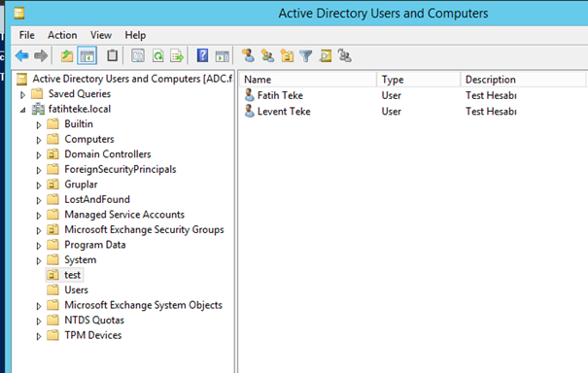This screenshot has width=588, height=373.
Task: Toggle the Show/Hide Action Pane icon
Action: click(222, 56)
